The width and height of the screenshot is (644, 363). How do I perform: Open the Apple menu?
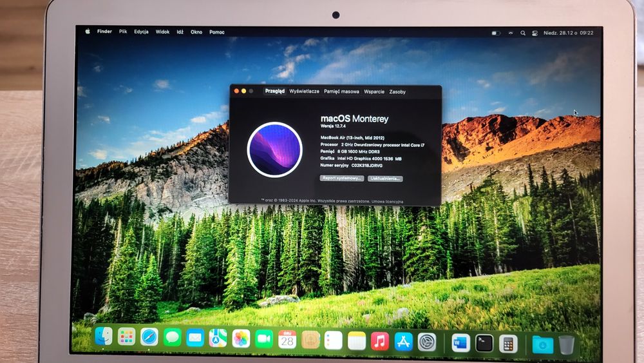[x=88, y=31]
